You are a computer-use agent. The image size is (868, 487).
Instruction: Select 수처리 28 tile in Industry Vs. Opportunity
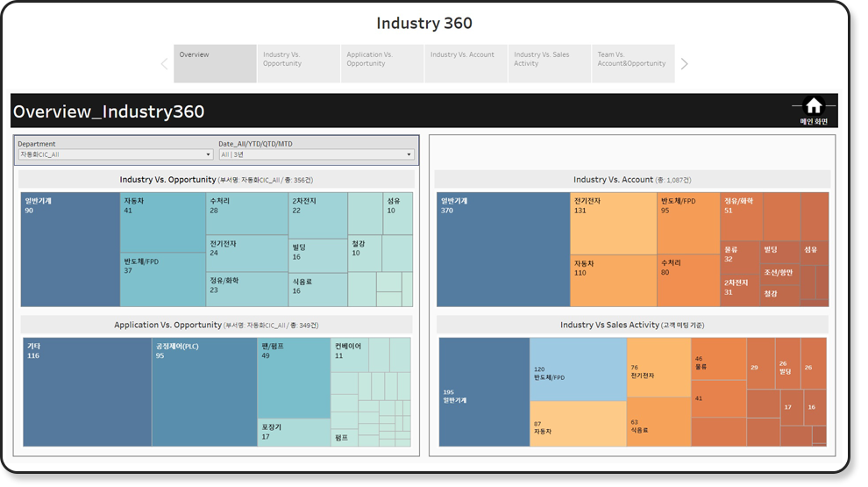(x=247, y=213)
